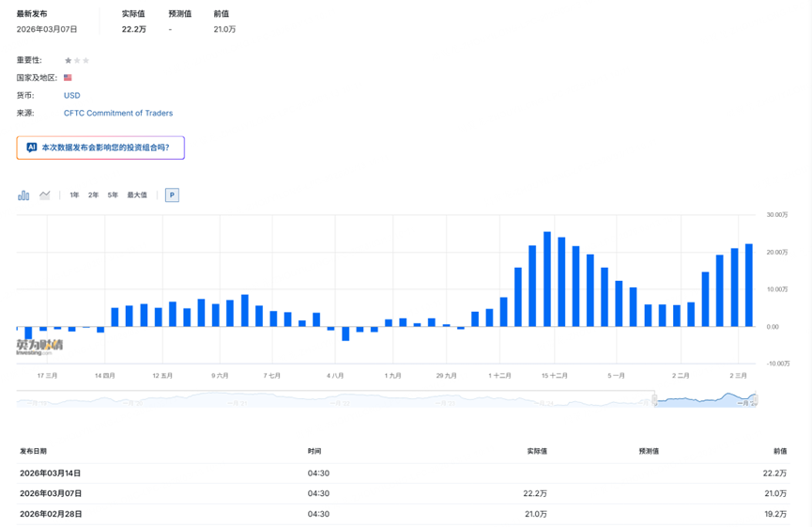Select the 5年 time range
The height and width of the screenshot is (527, 812).
(x=113, y=195)
